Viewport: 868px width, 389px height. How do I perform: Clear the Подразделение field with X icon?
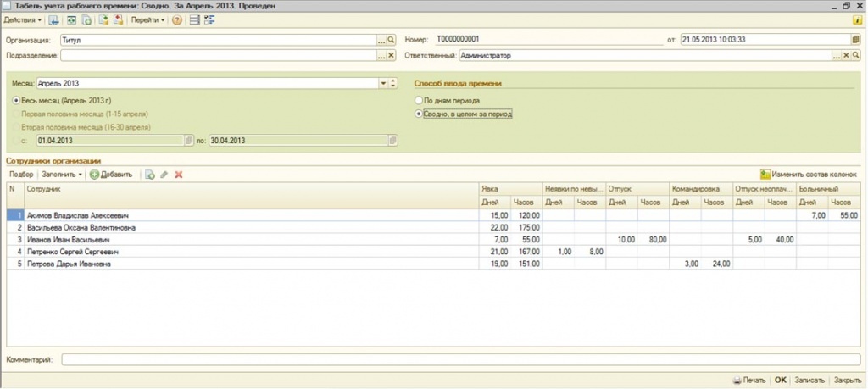point(392,55)
